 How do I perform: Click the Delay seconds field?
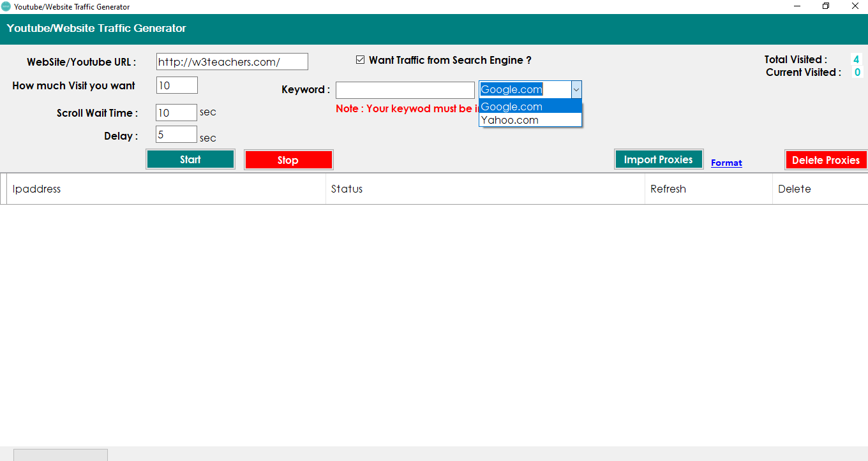pyautogui.click(x=176, y=134)
